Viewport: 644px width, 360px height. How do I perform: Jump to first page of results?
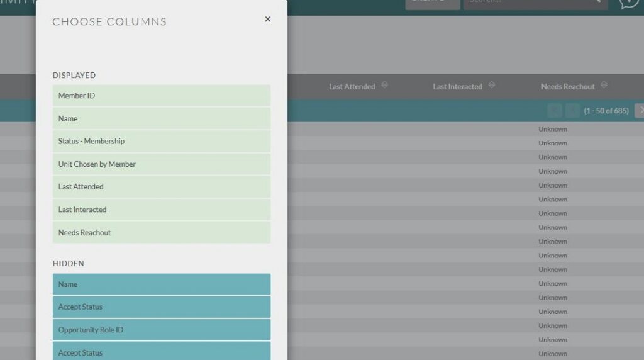point(555,111)
